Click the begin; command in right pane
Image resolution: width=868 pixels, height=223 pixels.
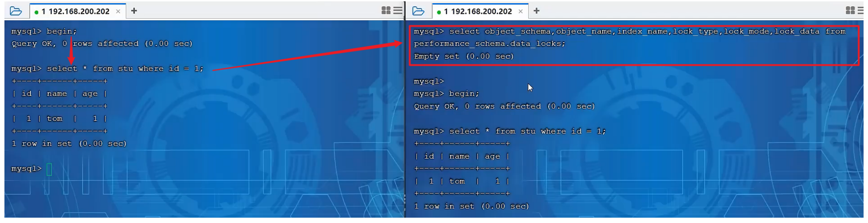click(464, 94)
